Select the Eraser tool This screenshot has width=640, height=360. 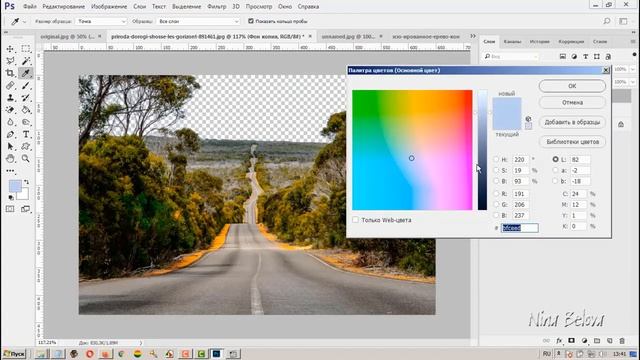[x=10, y=110]
